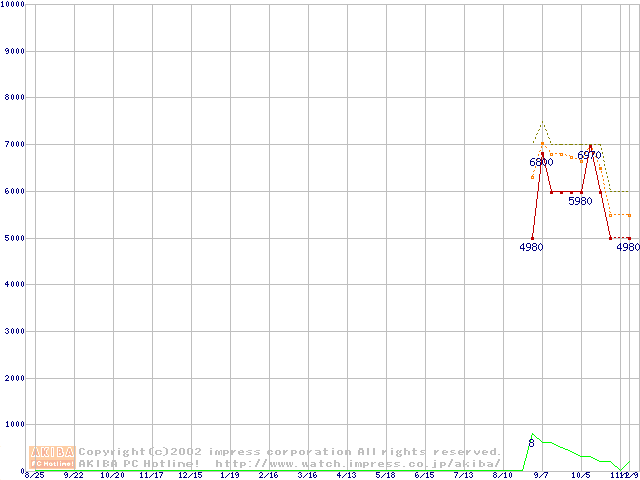The image size is (640, 480).
Task: Click the 3000 y-axis value
Action: [13, 331]
